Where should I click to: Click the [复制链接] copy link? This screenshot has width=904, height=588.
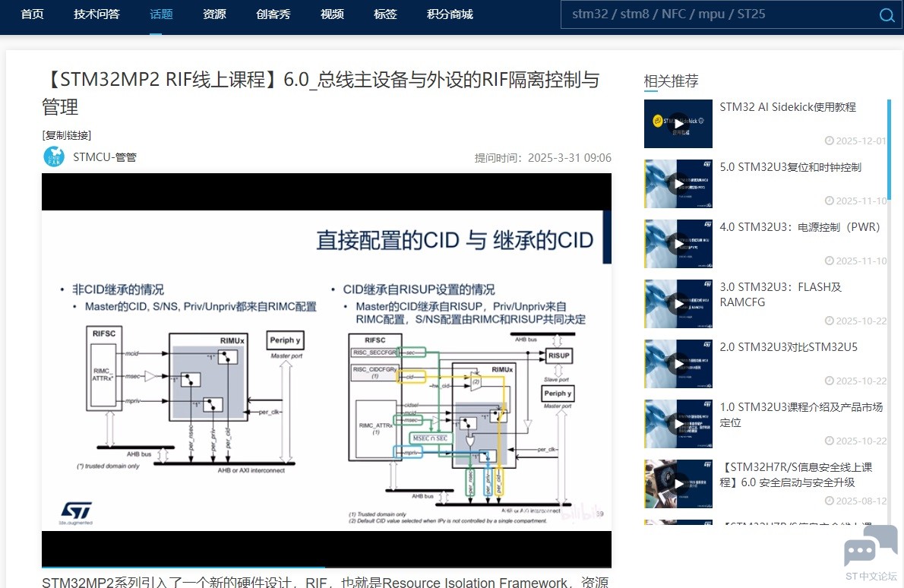click(66, 135)
